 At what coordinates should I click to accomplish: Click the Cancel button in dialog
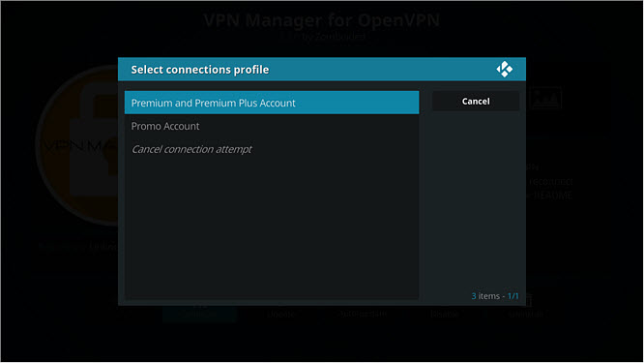476,101
